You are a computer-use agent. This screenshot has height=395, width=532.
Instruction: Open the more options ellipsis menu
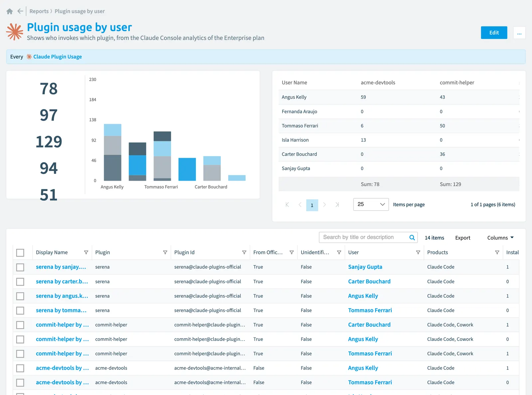coord(519,33)
